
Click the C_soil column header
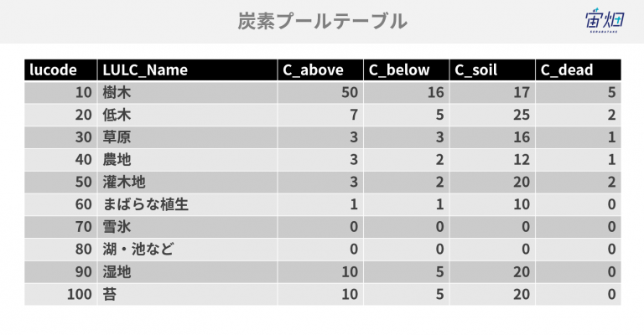point(492,70)
